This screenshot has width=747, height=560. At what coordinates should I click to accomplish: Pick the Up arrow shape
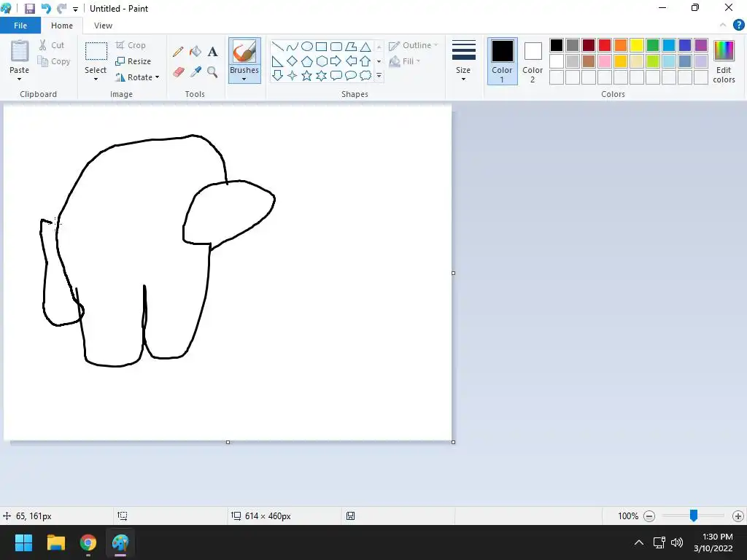click(x=365, y=61)
